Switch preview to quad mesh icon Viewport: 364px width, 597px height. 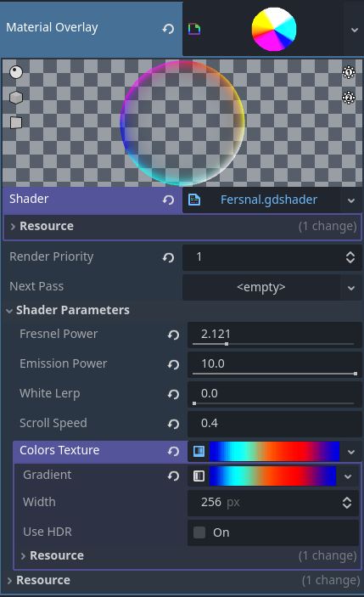[16, 122]
